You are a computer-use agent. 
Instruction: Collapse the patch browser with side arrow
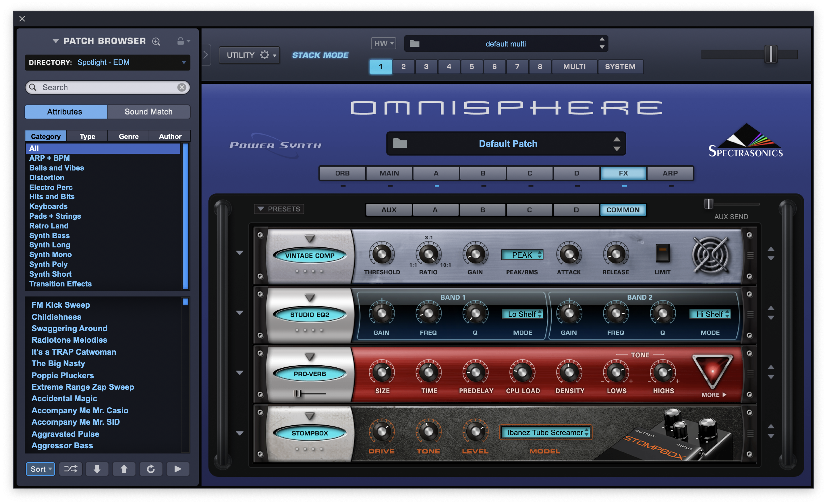(206, 55)
